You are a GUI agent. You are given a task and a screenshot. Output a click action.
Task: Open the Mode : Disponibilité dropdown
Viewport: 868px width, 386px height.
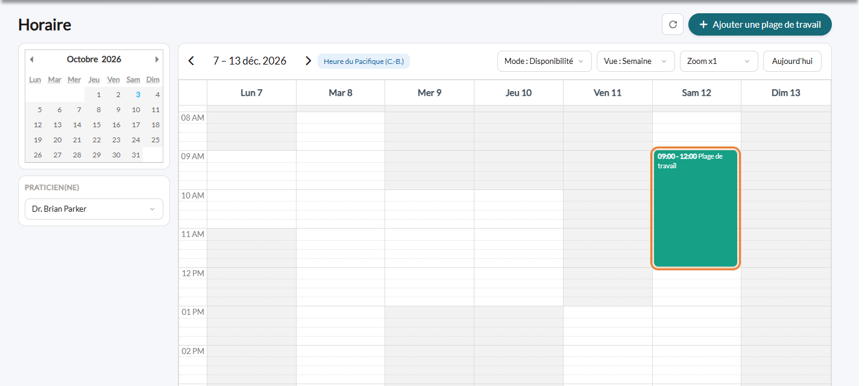click(544, 61)
